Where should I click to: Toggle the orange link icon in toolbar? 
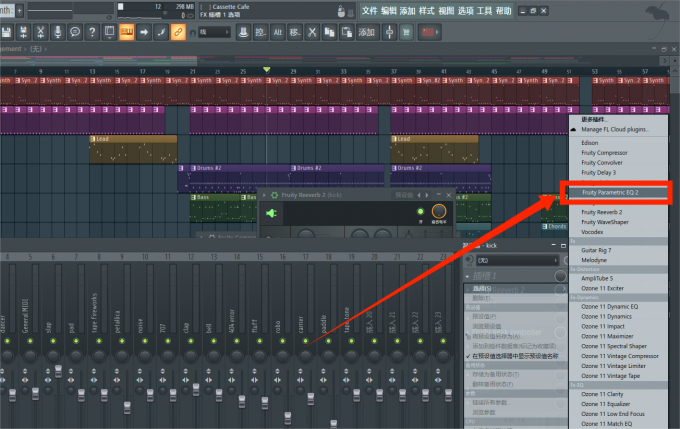pos(178,32)
